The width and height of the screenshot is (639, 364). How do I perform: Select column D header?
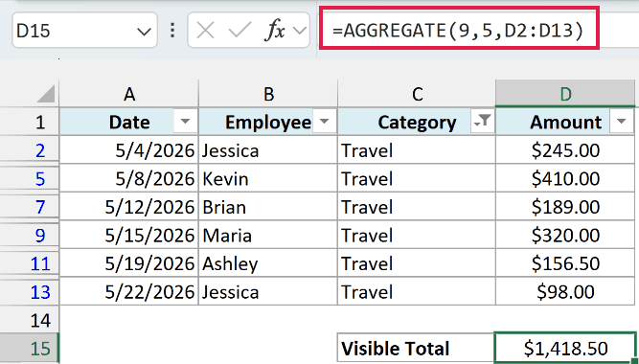(565, 94)
